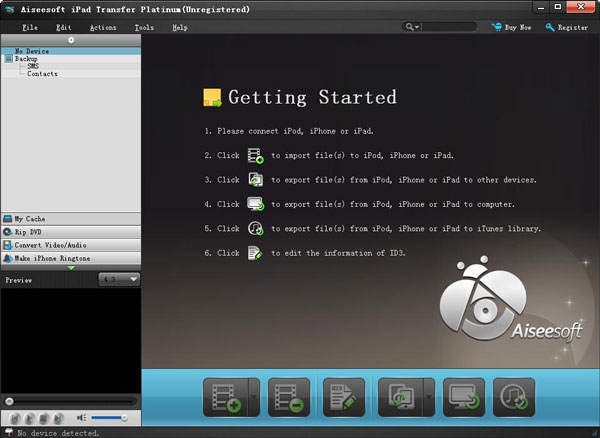
Task: Adjust the preview volume slider
Action: tap(110, 417)
